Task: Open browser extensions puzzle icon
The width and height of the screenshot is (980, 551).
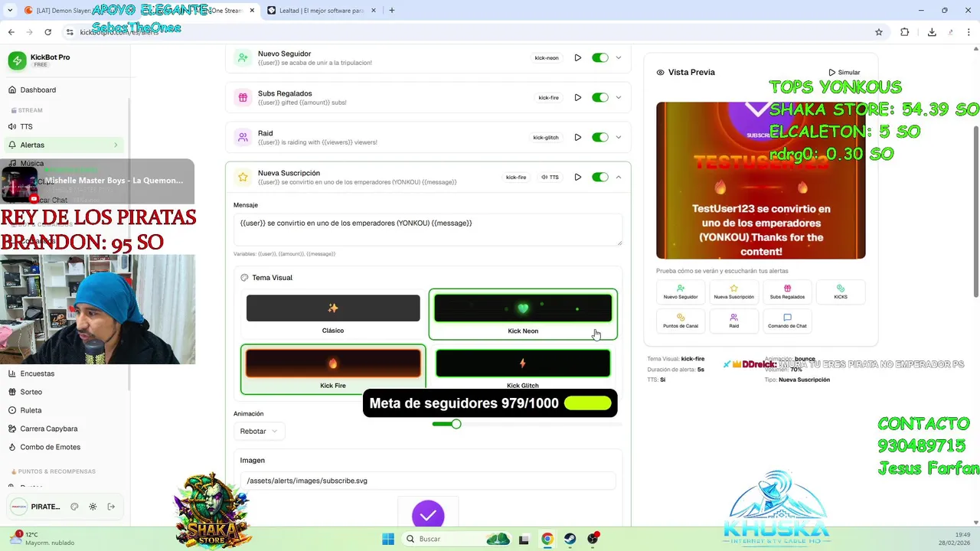Action: tap(905, 32)
